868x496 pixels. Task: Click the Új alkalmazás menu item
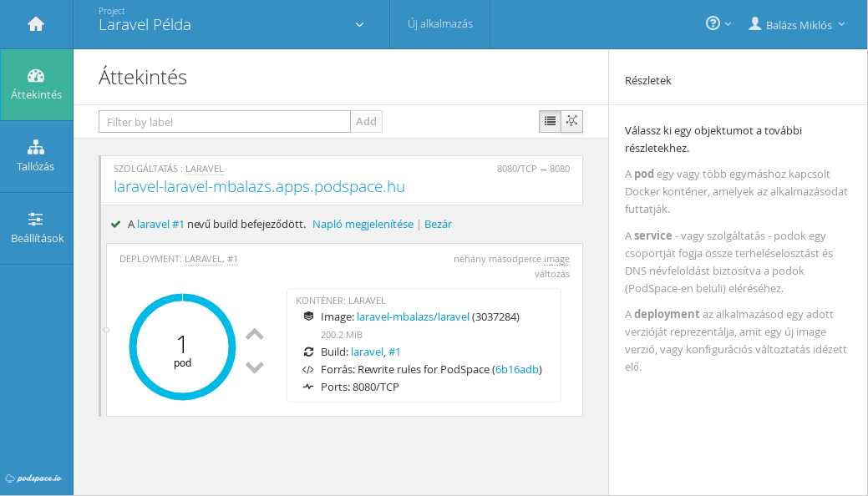tap(440, 24)
